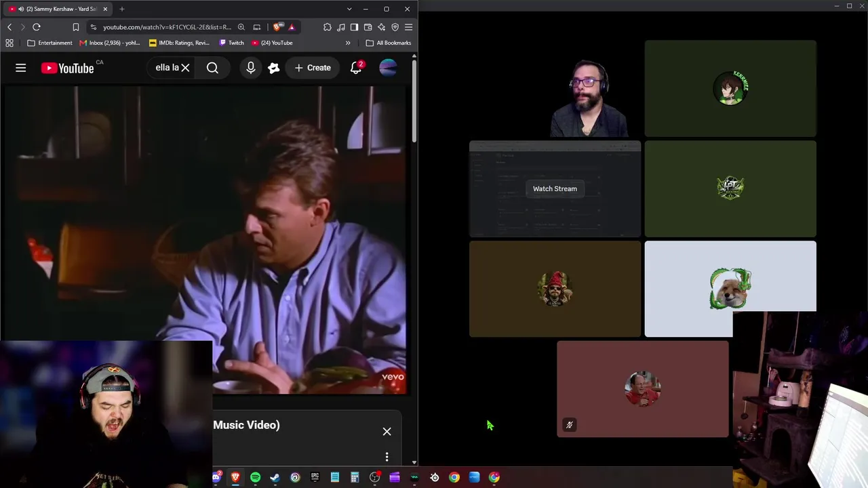Open a new browser tab
Screen dimensions: 868x488
(122, 9)
